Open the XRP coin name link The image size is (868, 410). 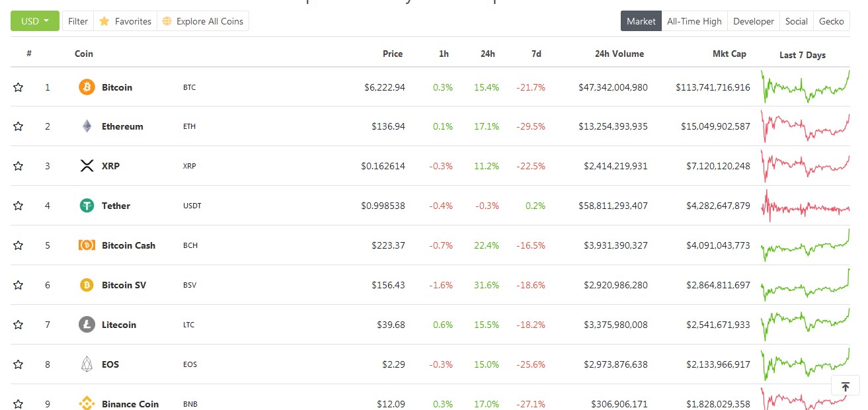(x=111, y=167)
